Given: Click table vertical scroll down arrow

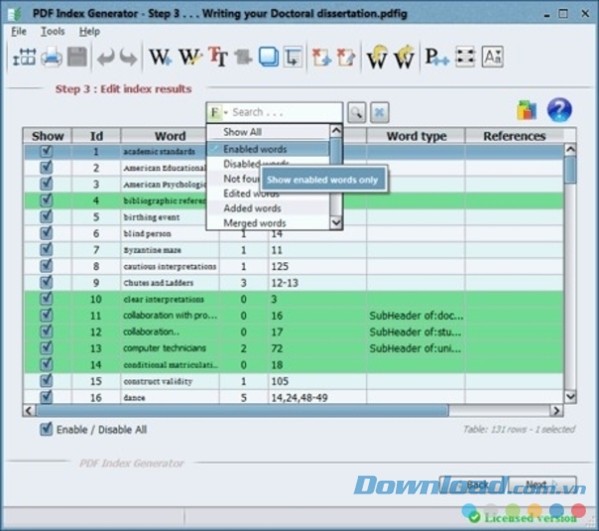Looking at the screenshot, I should pyautogui.click(x=570, y=397).
